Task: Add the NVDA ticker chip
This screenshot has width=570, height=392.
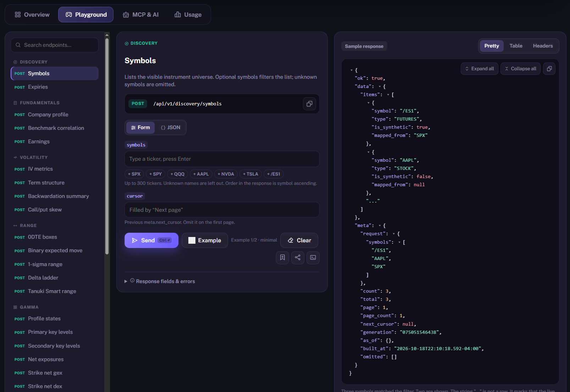Action: (x=226, y=174)
